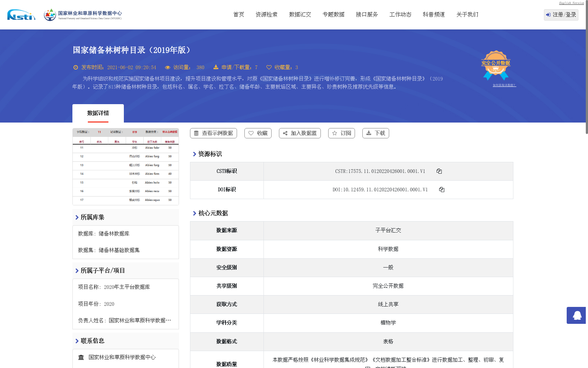The image size is (588, 368).
Task: Go to 首页 in the navigation
Action: pos(239,15)
